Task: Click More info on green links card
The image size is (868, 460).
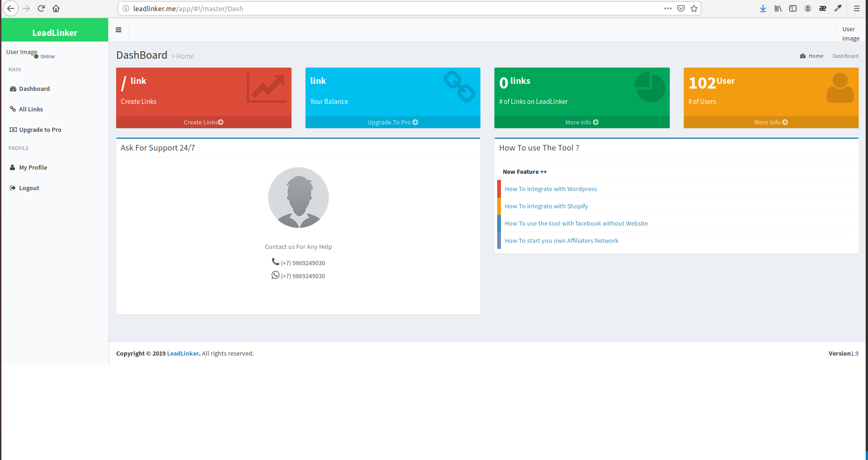Action: tap(582, 122)
